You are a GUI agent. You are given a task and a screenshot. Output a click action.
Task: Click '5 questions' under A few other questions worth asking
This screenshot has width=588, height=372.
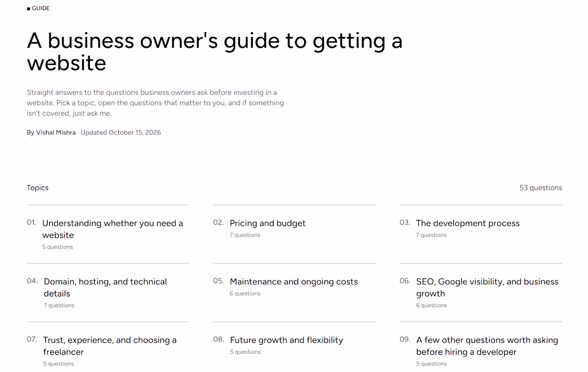[x=431, y=364]
